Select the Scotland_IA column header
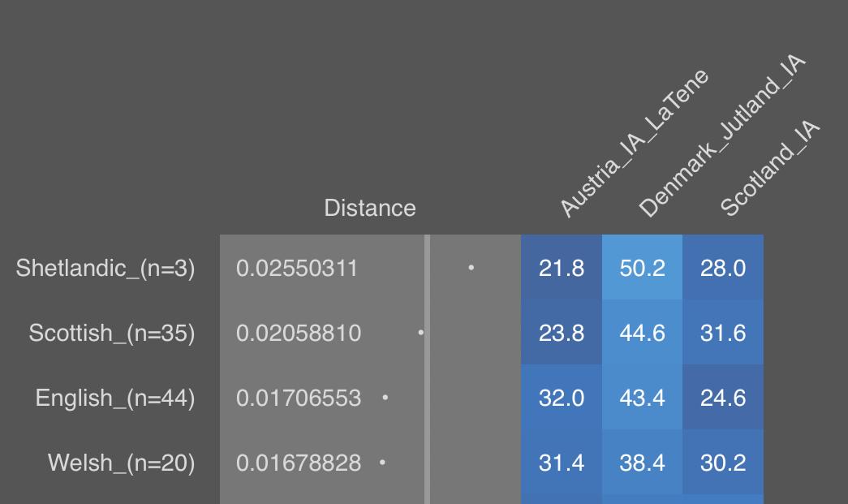848x504 pixels. click(x=770, y=169)
